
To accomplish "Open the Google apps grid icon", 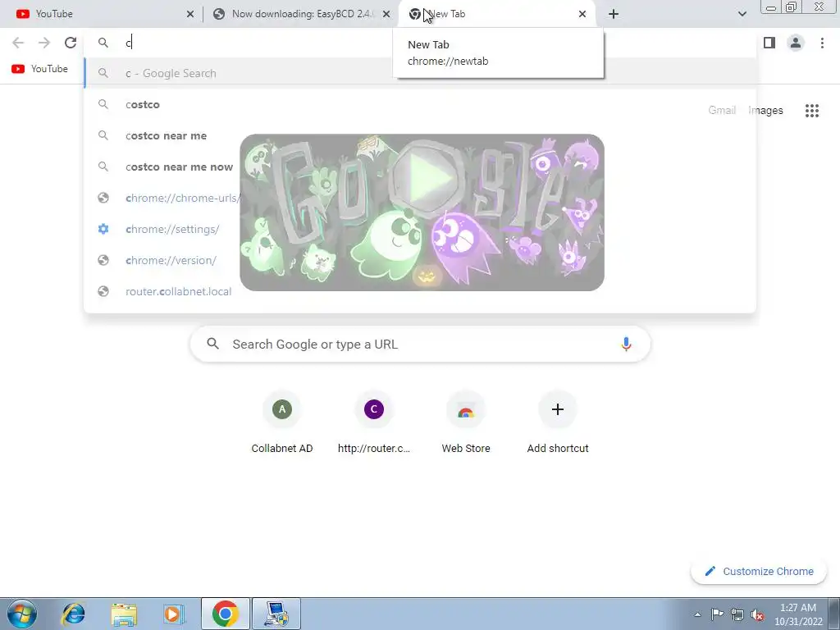I will pos(812,111).
